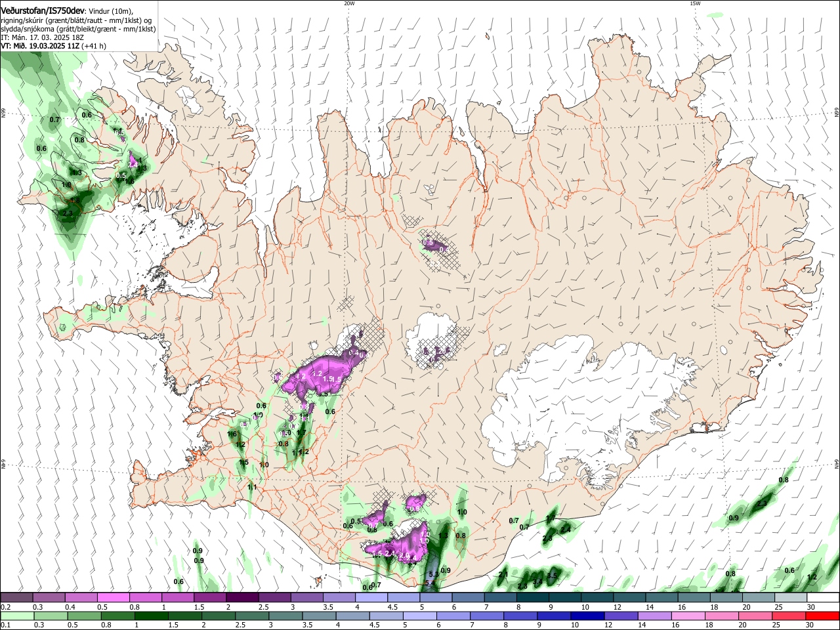
Task: Pick the brightest red swatch above 30
Action: pos(823,616)
